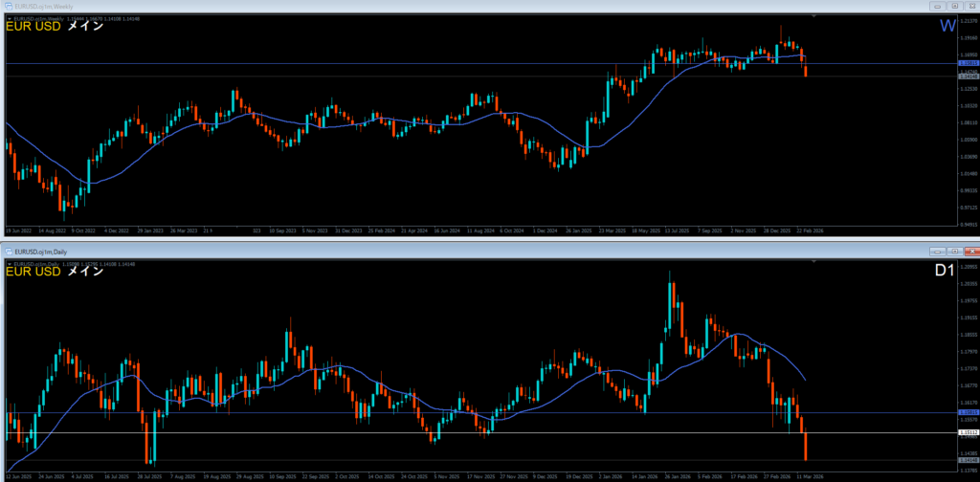Image resolution: width=980 pixels, height=482 pixels.
Task: Maximize the Daily chart window
Action: coord(954,251)
